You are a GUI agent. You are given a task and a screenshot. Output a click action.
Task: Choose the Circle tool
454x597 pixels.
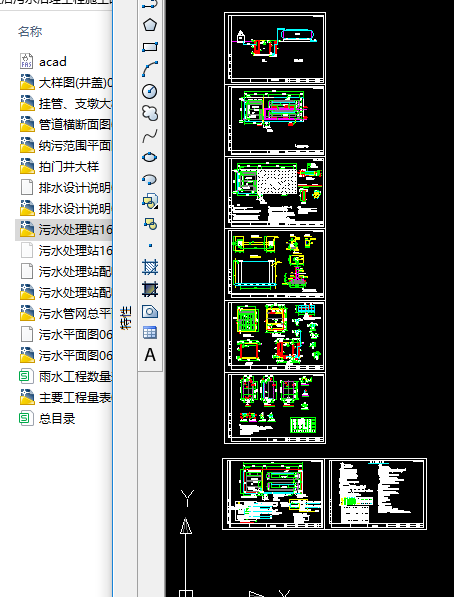pyautogui.click(x=150, y=91)
